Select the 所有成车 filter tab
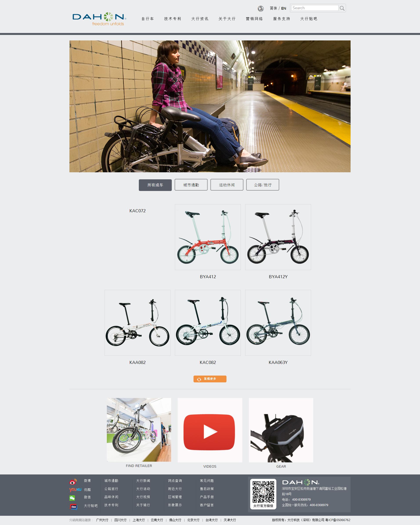 click(155, 185)
